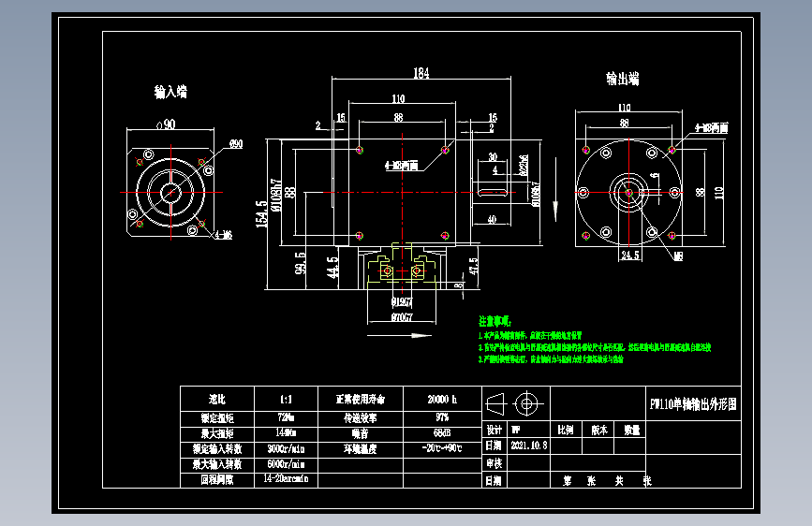Screen dimensions: 812x526
Task: Click the projection symbol's concentric circle crosshair
Action: [526, 403]
